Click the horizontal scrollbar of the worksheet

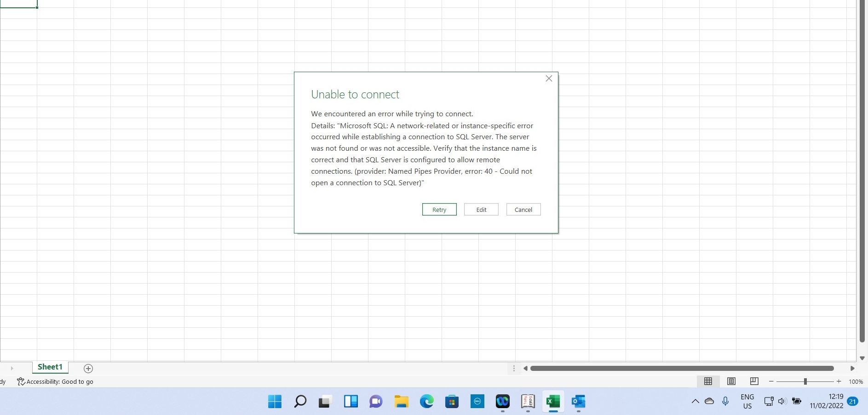pos(681,368)
